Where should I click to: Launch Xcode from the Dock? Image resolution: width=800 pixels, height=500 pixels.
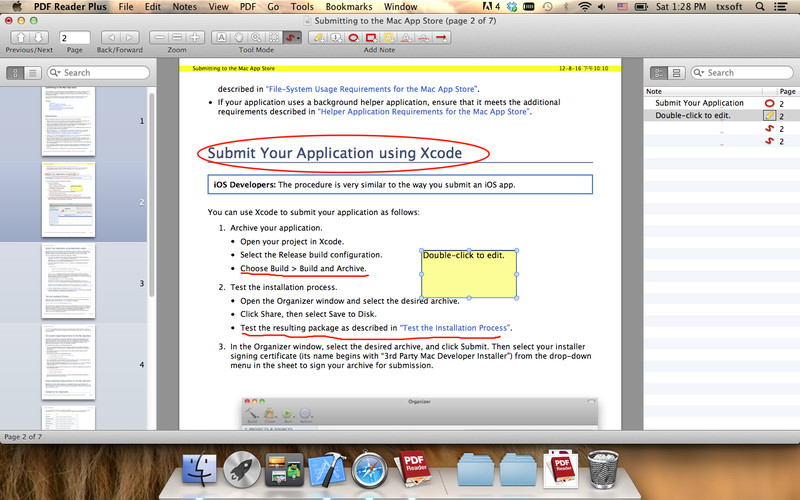pos(327,469)
